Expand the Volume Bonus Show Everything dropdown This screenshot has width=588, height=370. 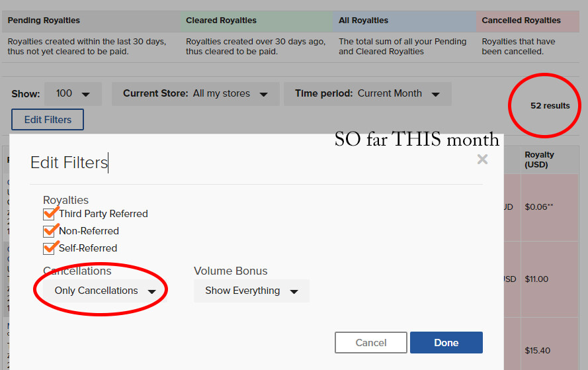pyautogui.click(x=251, y=291)
